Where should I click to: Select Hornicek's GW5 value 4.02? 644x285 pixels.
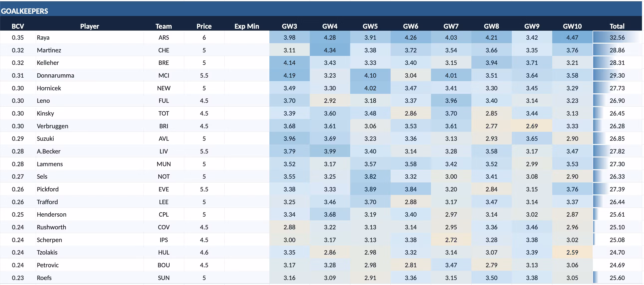pyautogui.click(x=370, y=88)
